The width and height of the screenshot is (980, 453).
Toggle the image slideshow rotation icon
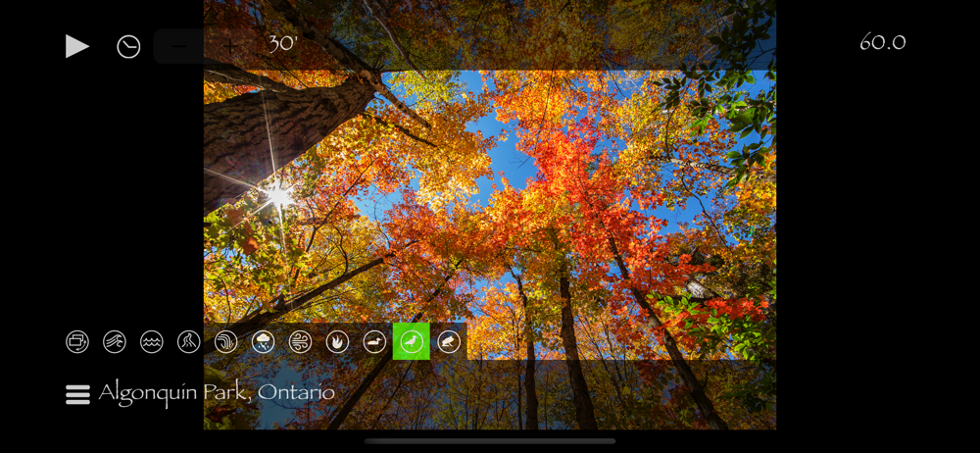click(77, 341)
